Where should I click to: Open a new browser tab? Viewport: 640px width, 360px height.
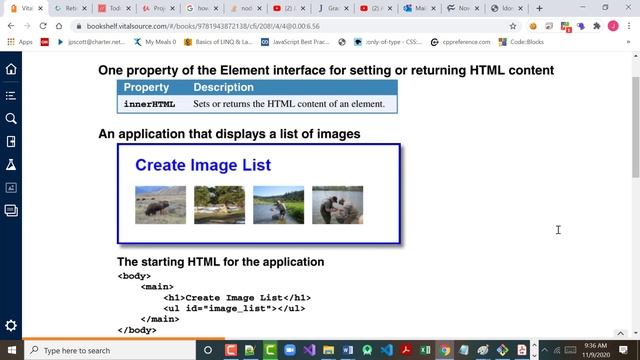(540, 8)
